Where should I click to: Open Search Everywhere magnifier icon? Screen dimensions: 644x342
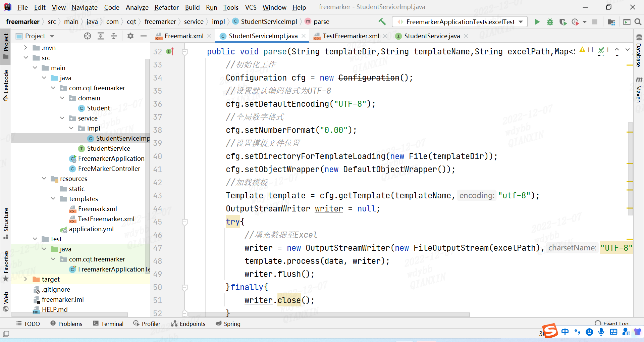[638, 22]
